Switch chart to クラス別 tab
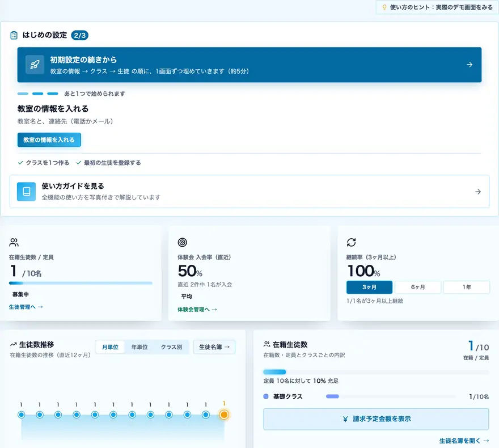 coord(171,347)
